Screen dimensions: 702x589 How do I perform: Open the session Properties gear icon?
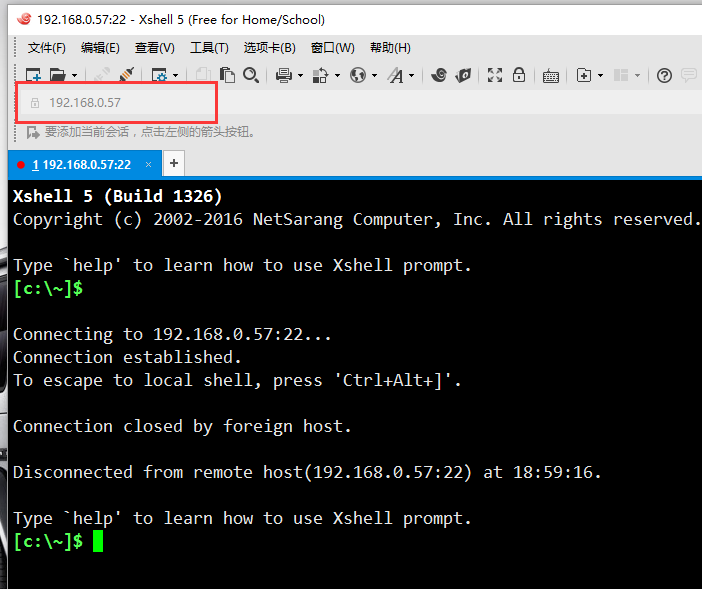click(x=159, y=75)
